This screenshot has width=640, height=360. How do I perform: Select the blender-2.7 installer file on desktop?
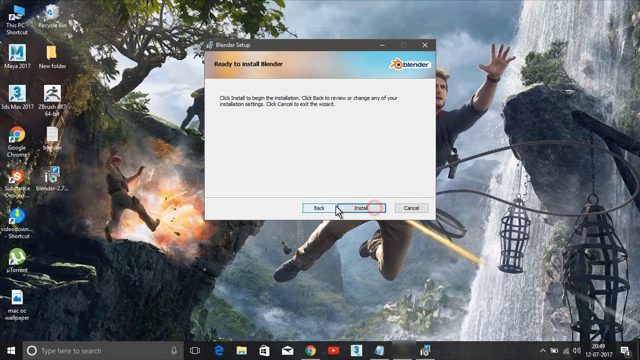(x=52, y=179)
